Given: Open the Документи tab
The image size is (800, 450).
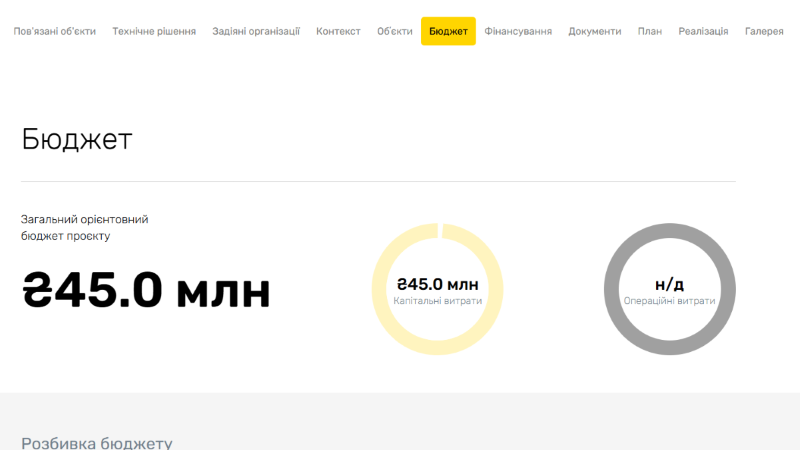Looking at the screenshot, I should (595, 32).
